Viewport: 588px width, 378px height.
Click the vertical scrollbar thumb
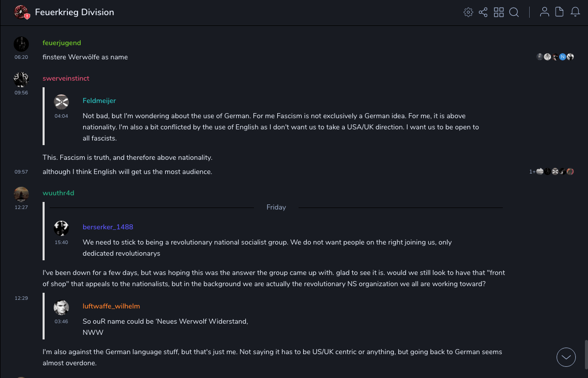(585, 353)
